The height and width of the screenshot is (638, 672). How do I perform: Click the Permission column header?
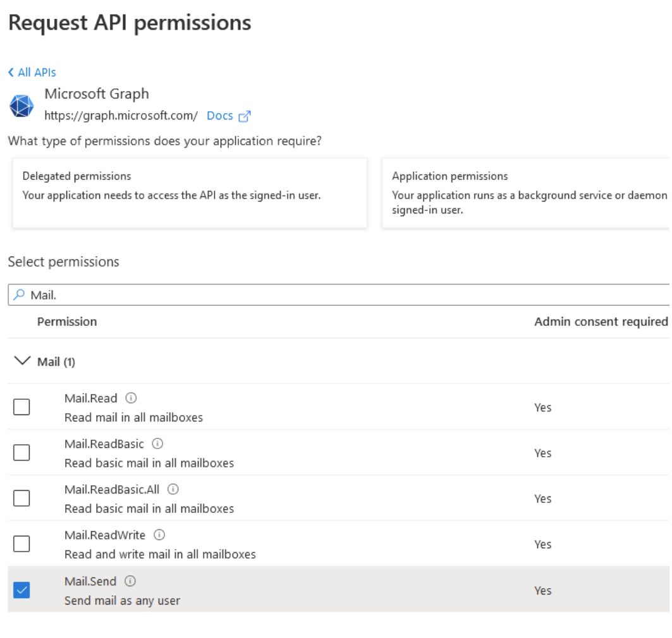(x=67, y=322)
